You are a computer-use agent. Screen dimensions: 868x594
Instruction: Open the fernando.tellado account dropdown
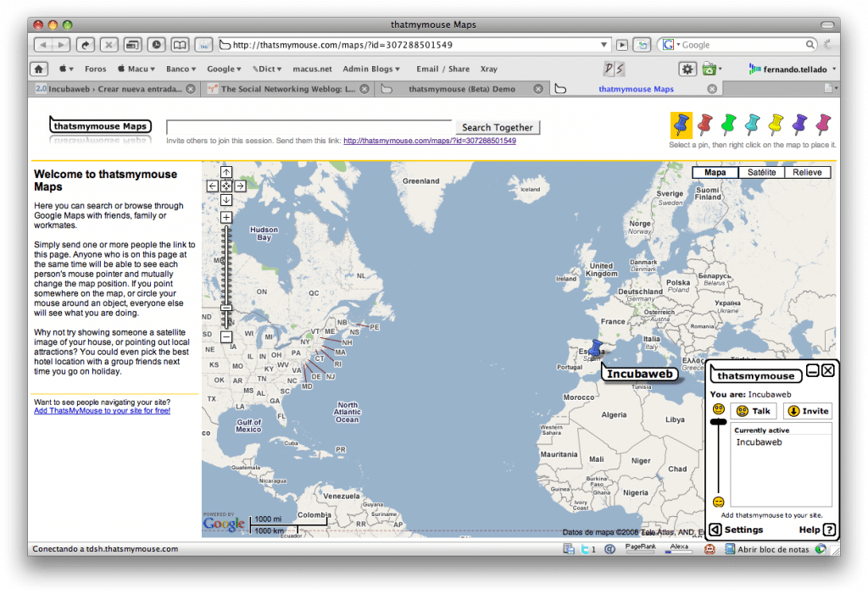[x=793, y=69]
